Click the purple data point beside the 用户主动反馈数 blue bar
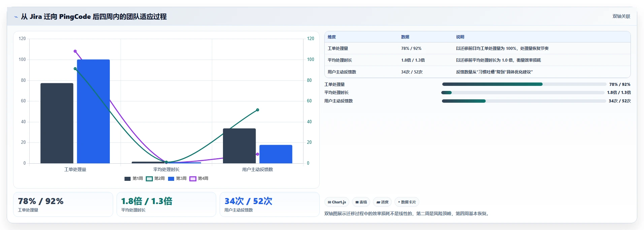This screenshot has width=644, height=230. (x=258, y=154)
